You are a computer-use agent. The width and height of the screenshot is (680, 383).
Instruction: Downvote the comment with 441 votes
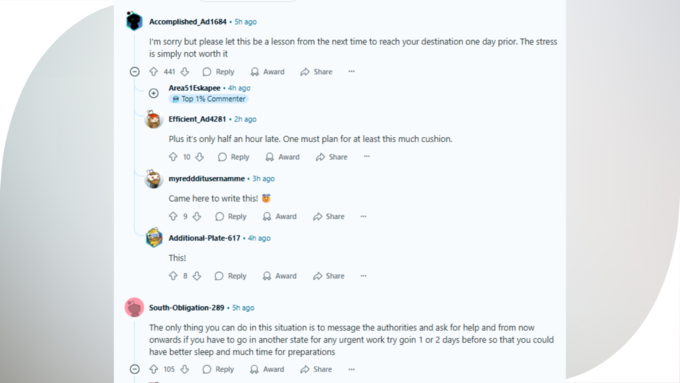pos(185,72)
